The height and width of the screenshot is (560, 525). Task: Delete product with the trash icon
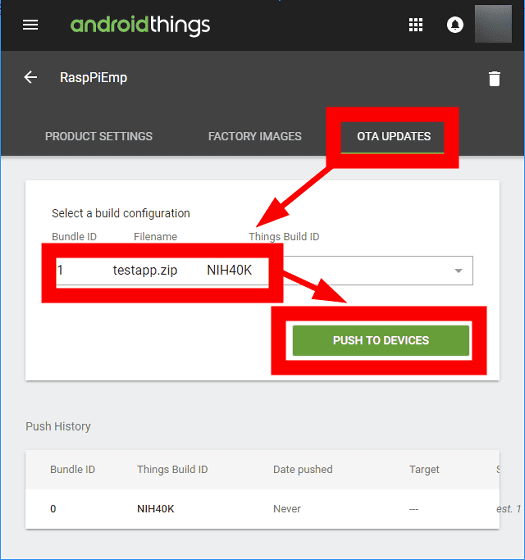pyautogui.click(x=494, y=79)
